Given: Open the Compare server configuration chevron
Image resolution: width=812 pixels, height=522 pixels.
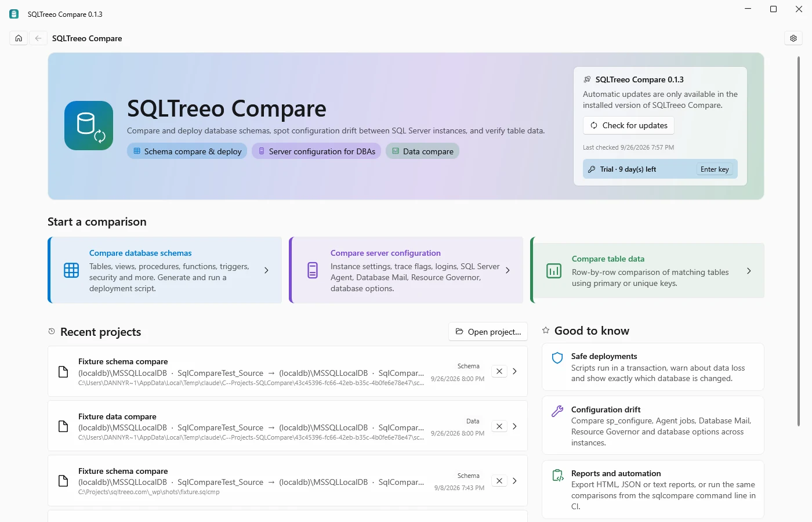Looking at the screenshot, I should (x=507, y=270).
